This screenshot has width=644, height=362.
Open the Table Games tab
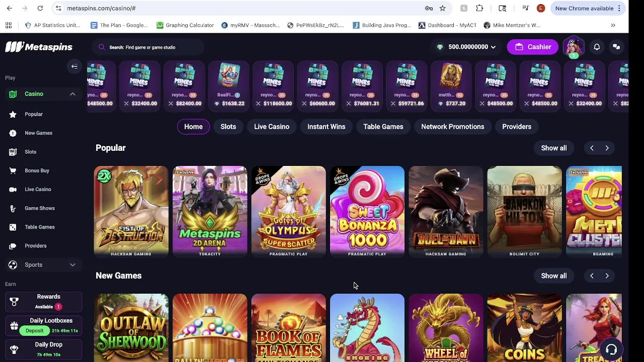click(383, 127)
